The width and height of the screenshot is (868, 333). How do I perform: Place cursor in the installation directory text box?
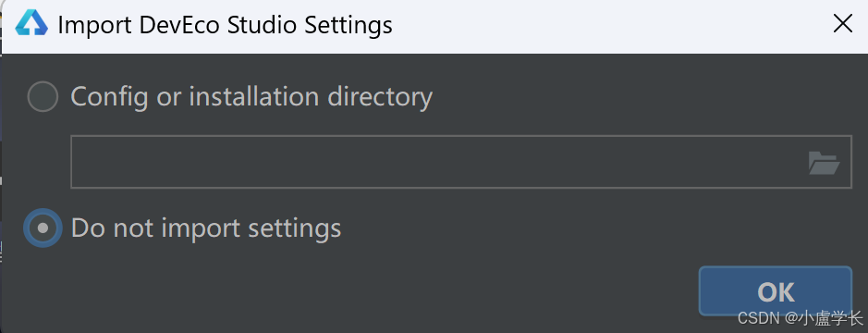(x=460, y=162)
